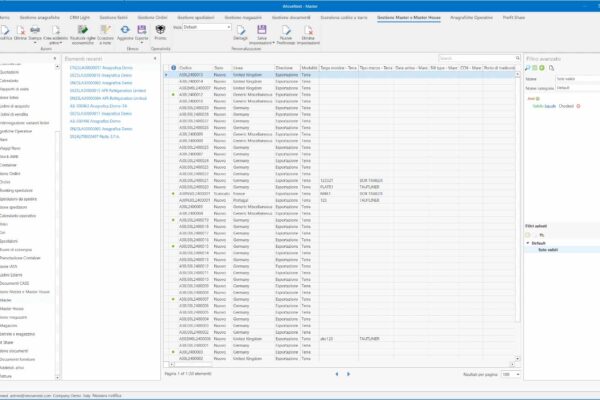Open the Anagrafiche Operative tab
Image resolution: width=600 pixels, height=400 pixels.
pos(471,18)
